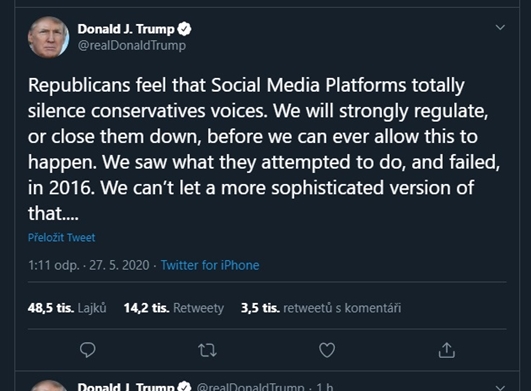
Task: Click the second tweet's verified badge
Action: tap(185, 387)
